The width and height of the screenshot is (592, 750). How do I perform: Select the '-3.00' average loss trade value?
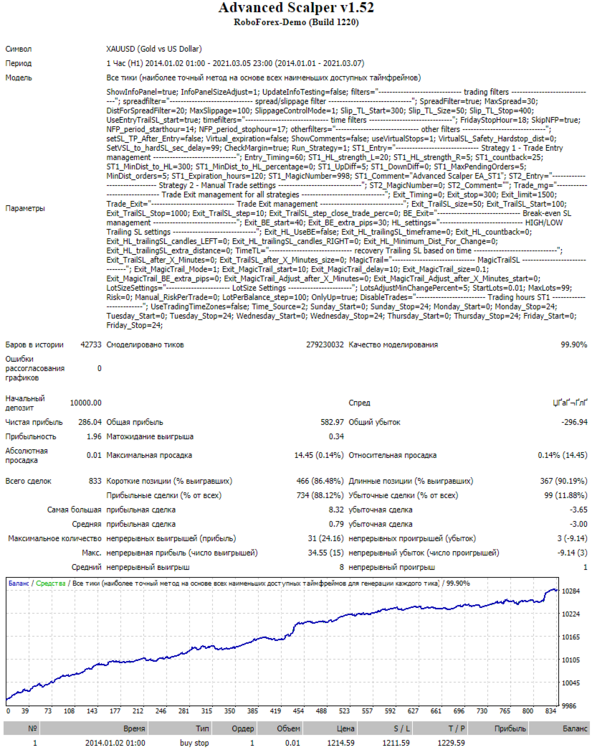(x=579, y=524)
